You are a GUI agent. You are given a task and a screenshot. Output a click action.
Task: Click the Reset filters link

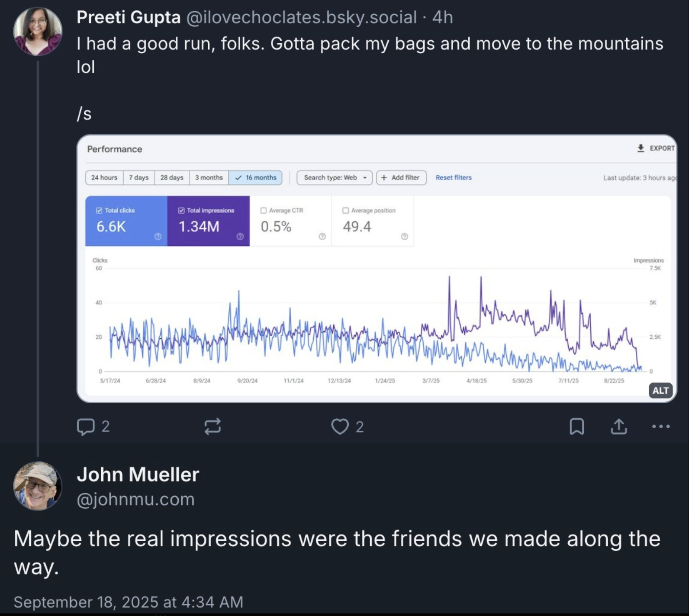(454, 177)
